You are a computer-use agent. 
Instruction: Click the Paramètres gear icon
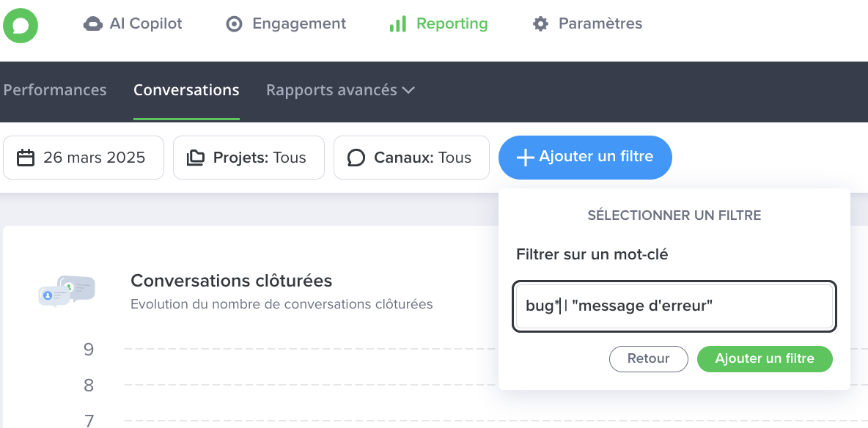click(x=540, y=23)
